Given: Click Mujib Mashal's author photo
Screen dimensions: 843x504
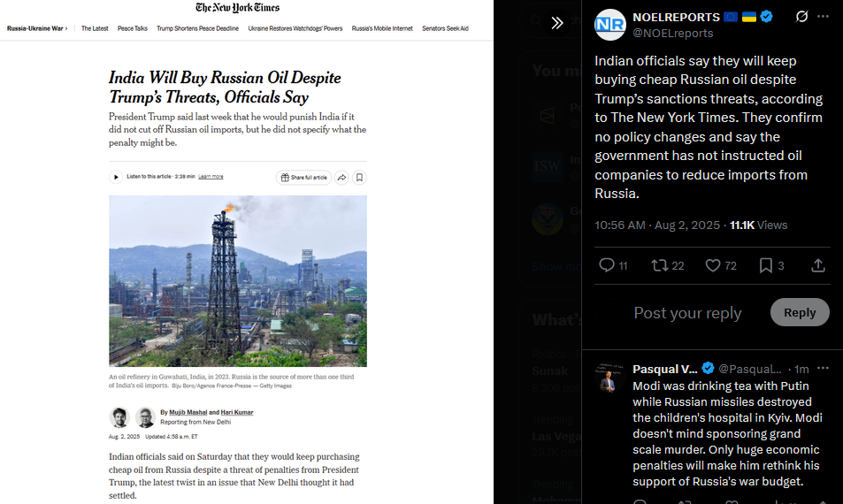Looking at the screenshot, I should point(119,417).
